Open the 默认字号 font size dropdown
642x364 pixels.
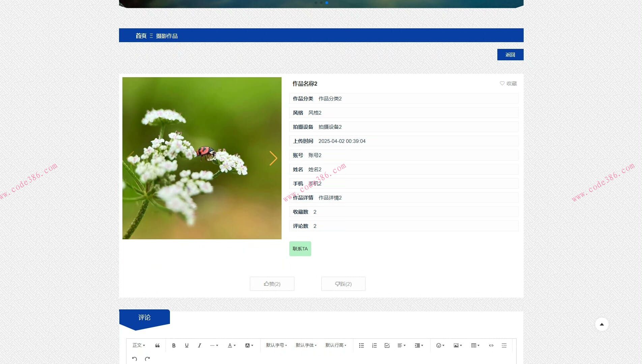[x=276, y=345]
